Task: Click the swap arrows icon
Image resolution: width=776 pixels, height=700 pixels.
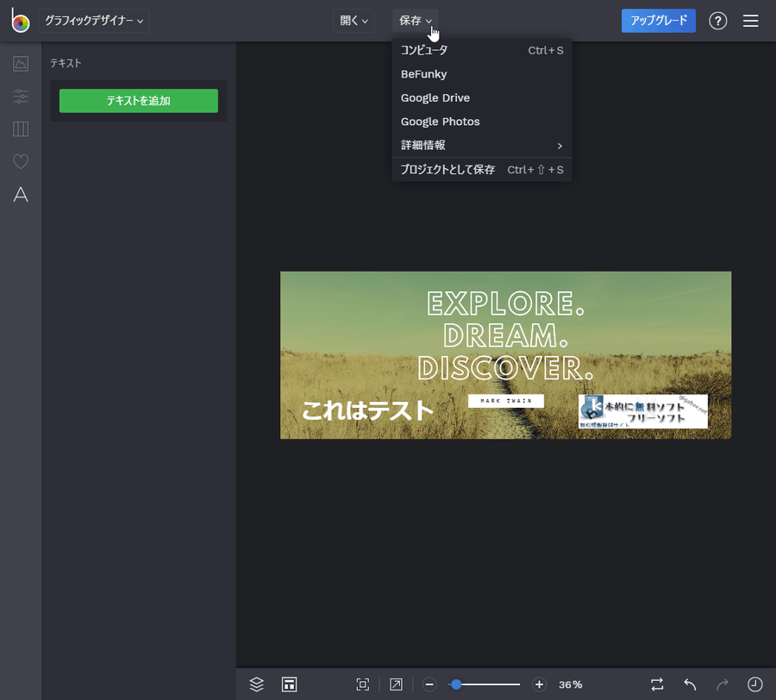Action: (657, 684)
